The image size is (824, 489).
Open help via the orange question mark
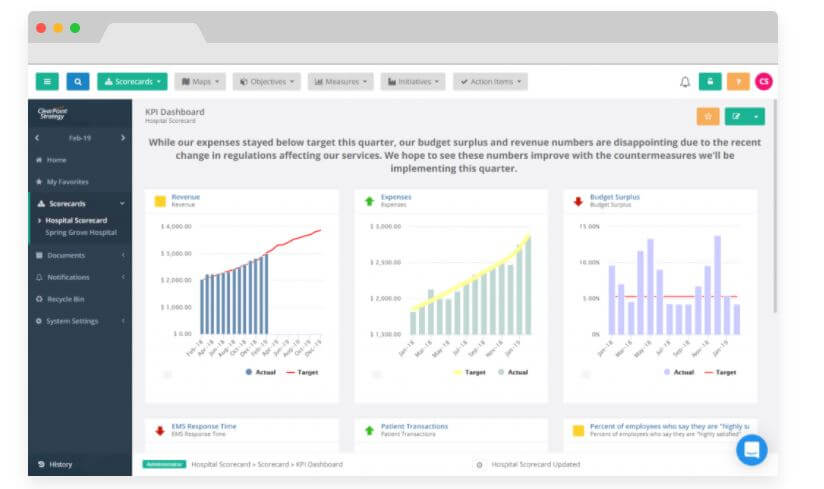coord(737,82)
